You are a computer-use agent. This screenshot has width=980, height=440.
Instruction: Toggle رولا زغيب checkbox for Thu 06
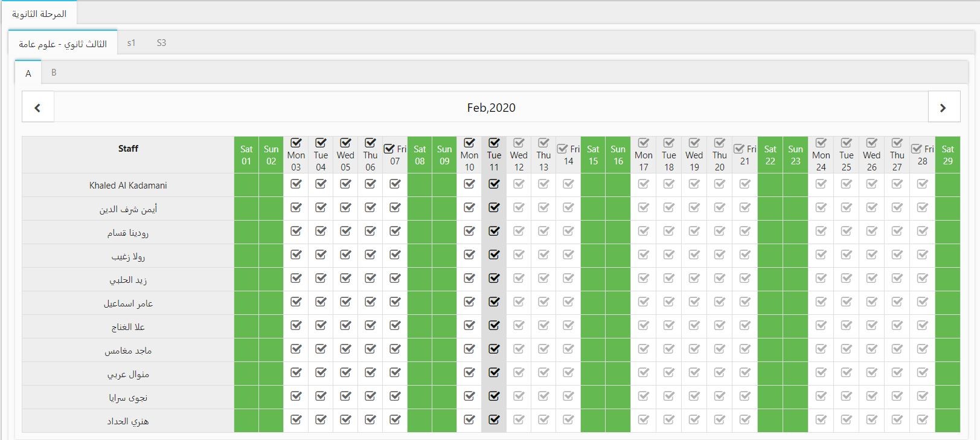[370, 255]
